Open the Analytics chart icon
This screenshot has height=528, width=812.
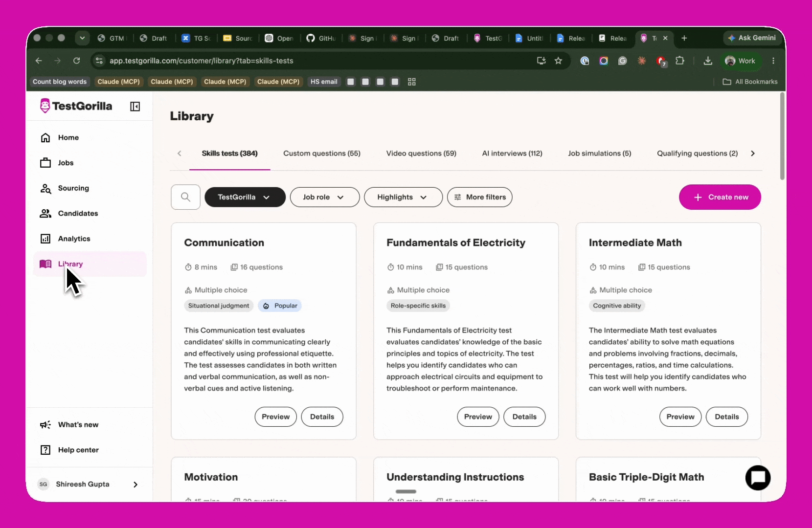[x=45, y=239]
